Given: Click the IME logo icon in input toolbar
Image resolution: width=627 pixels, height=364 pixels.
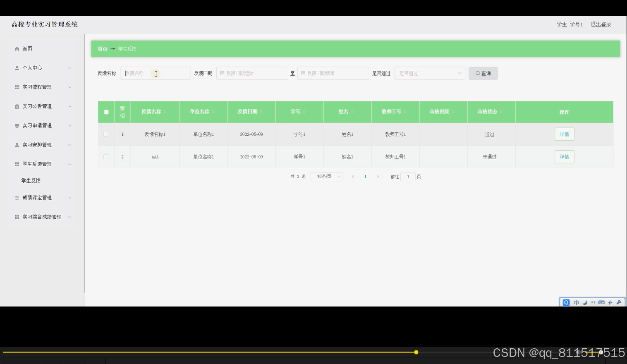Looking at the screenshot, I should pos(566,302).
